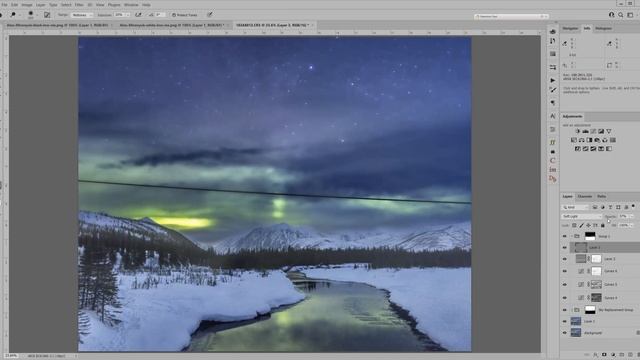This screenshot has width=640, height=360.
Task: Toggle pressure-for-size icon in options bar
Action: point(210,15)
